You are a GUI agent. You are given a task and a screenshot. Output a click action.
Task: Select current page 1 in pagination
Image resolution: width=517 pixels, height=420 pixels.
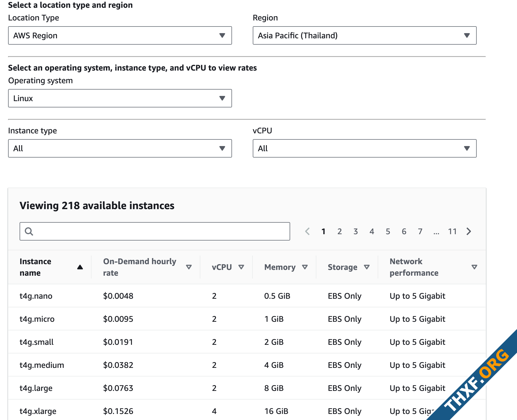324,231
